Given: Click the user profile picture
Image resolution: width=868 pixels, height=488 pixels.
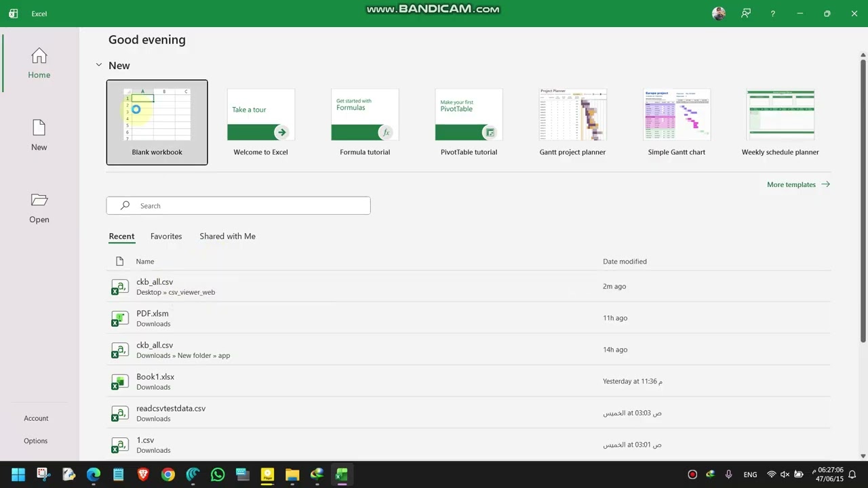Looking at the screenshot, I should [719, 14].
